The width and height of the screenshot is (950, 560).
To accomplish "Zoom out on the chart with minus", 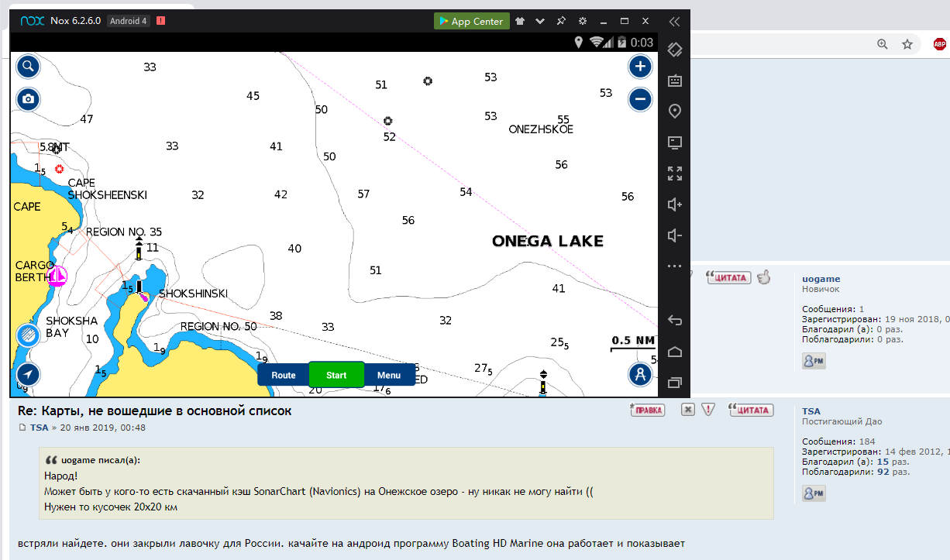I will (640, 99).
